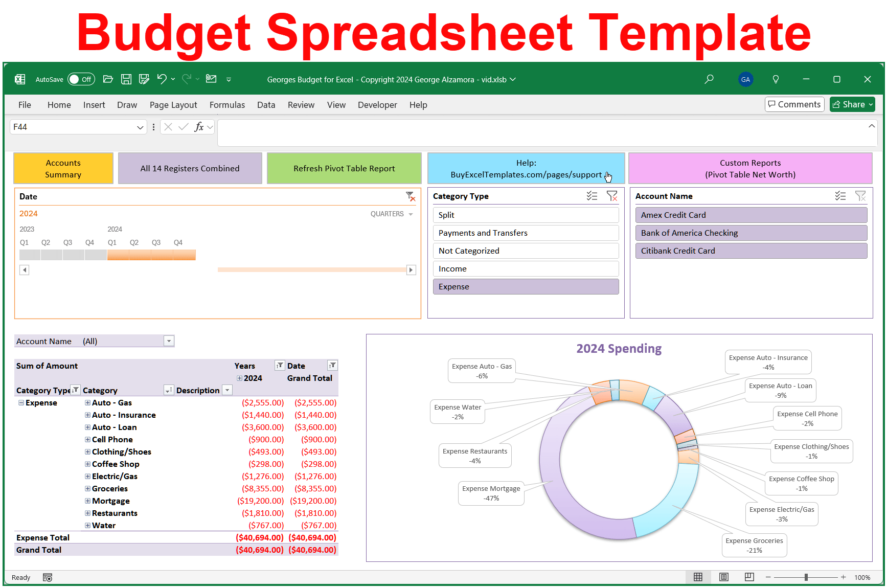Deselect Expense in the Category Type slicer
The width and height of the screenshot is (887, 588).
(x=526, y=286)
